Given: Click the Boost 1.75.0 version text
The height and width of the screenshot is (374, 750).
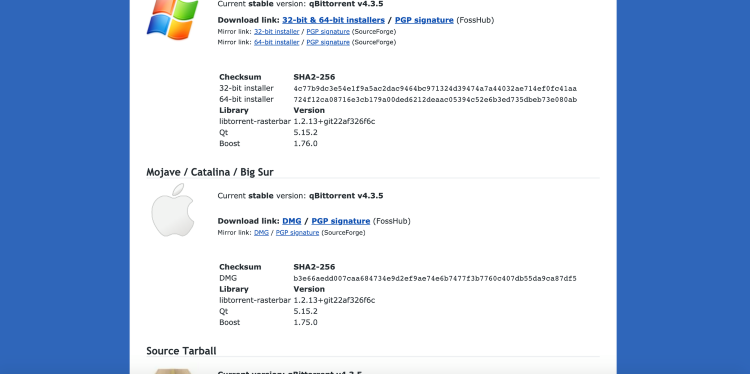Looking at the screenshot, I should click(306, 322).
